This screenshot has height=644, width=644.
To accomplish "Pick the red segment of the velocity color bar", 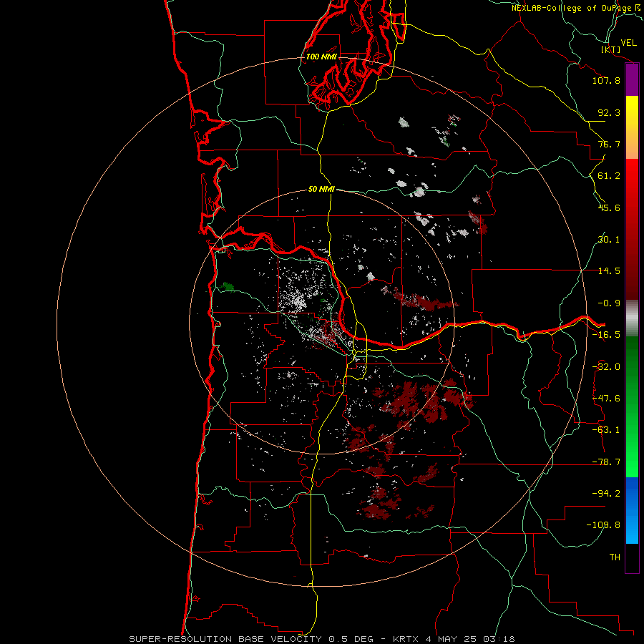I will pyautogui.click(x=632, y=229).
